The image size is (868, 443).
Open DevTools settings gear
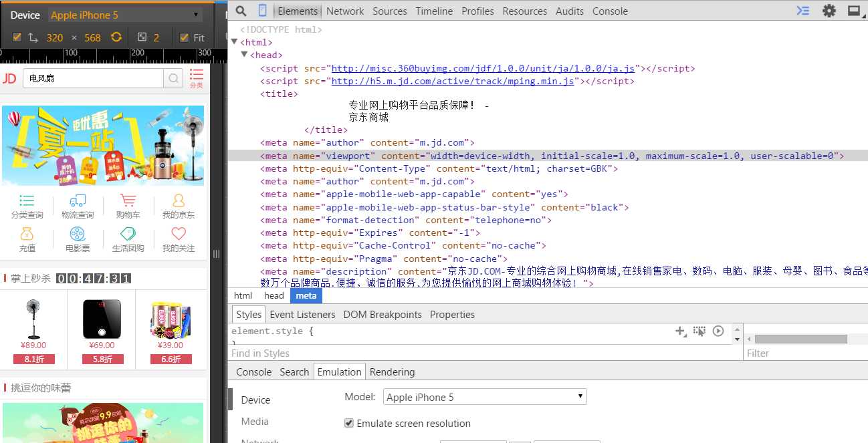829,11
